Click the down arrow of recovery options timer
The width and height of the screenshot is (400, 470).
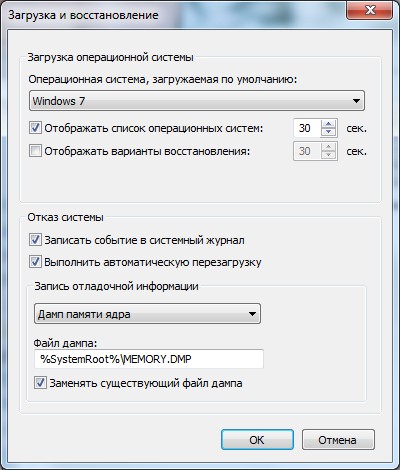point(329,155)
